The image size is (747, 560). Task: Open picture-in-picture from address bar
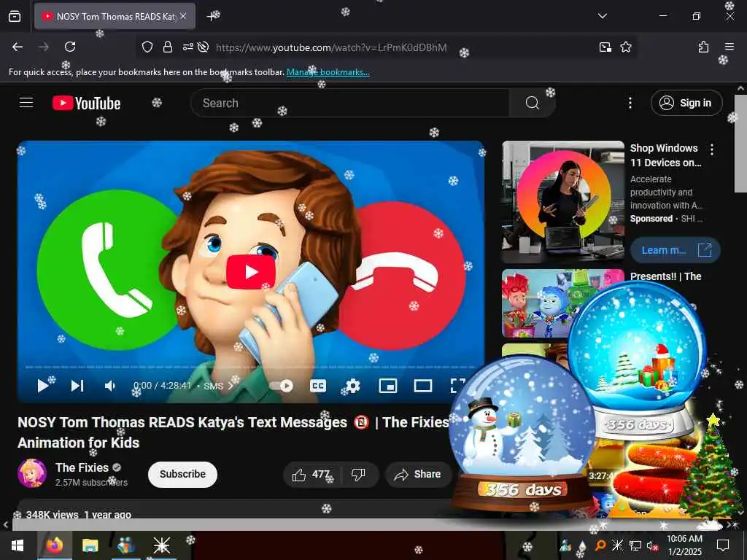coord(605,47)
